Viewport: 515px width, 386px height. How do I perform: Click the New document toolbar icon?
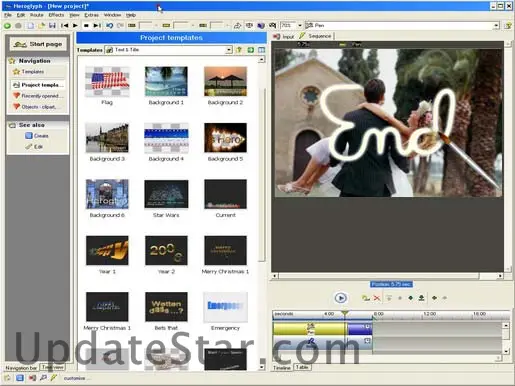30,25
